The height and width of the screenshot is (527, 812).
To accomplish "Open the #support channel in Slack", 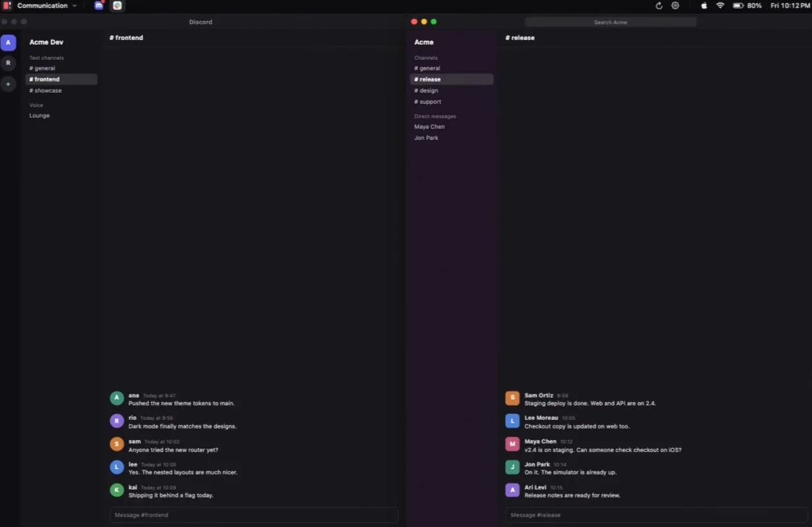I will pyautogui.click(x=451, y=102).
